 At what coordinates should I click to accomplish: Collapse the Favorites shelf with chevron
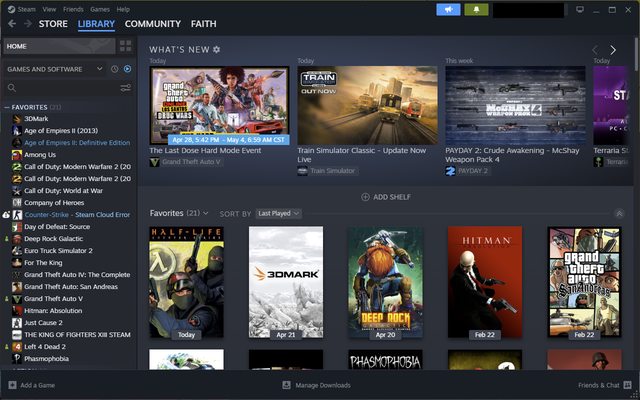[x=618, y=213]
